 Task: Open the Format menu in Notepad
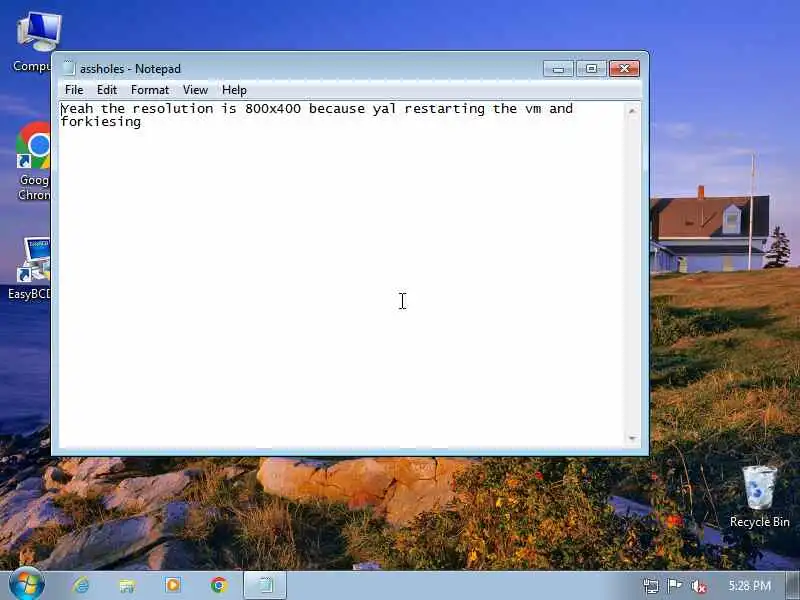coord(149,90)
